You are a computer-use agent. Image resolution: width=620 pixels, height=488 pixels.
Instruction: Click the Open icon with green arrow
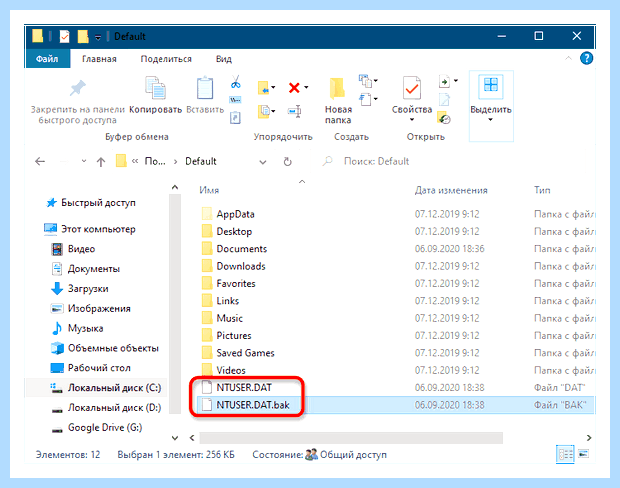click(x=444, y=81)
